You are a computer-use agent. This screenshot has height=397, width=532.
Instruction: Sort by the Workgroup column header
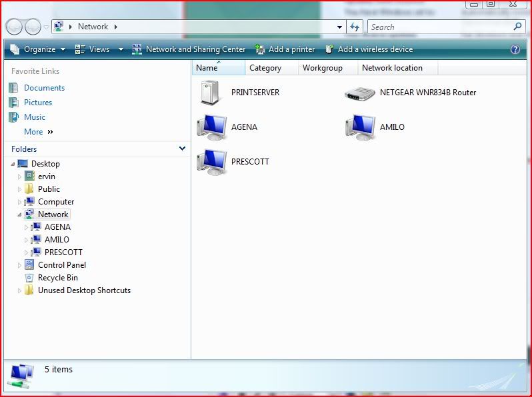point(328,68)
